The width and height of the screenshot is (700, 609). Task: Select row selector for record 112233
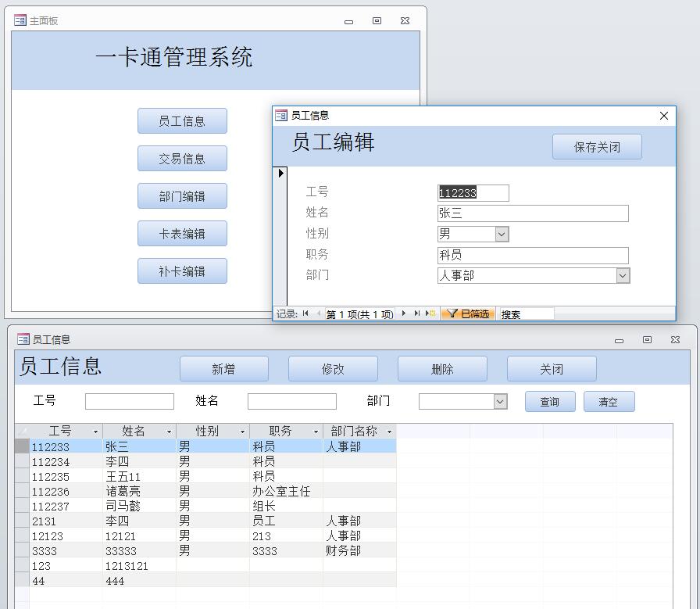pyautogui.click(x=22, y=446)
